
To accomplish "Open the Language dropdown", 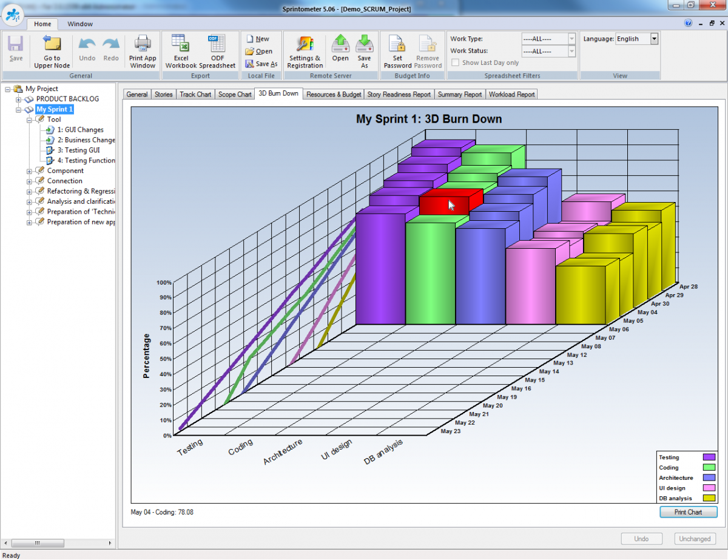I will click(x=654, y=39).
